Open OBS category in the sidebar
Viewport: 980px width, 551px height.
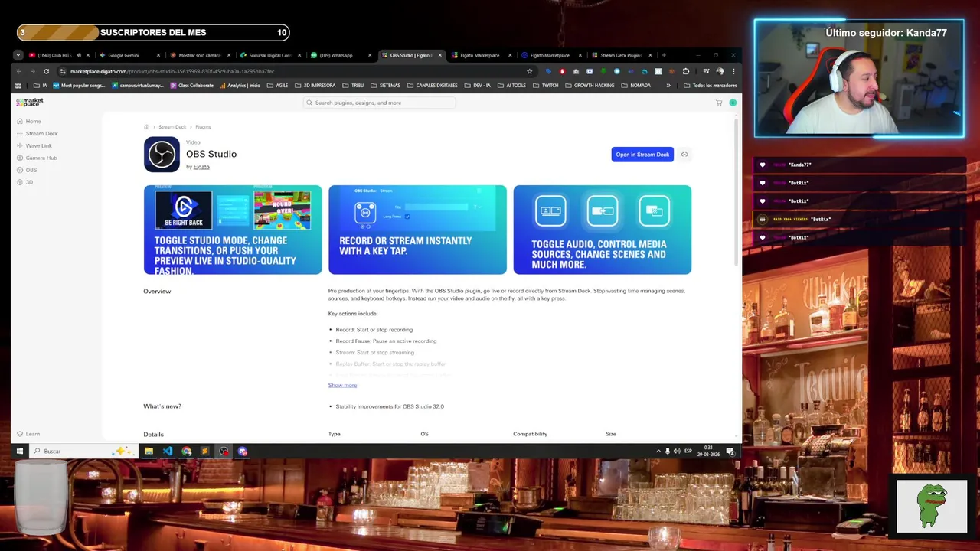click(27, 170)
